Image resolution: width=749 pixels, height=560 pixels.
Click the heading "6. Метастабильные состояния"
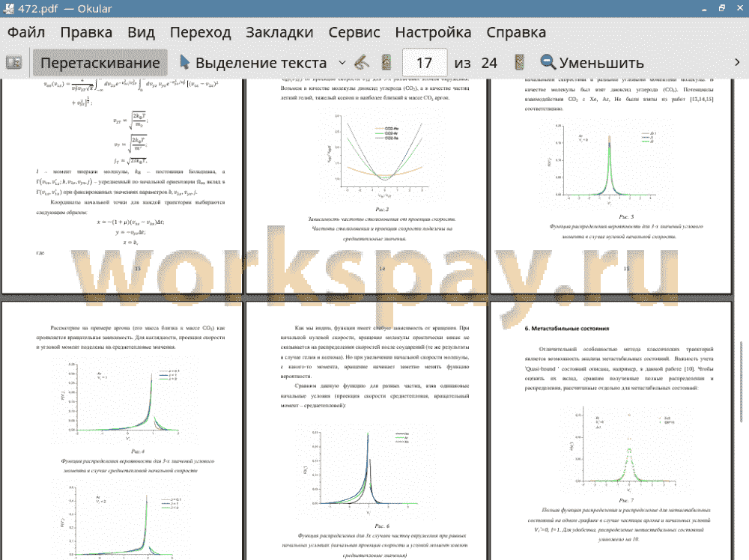pyautogui.click(x=566, y=329)
